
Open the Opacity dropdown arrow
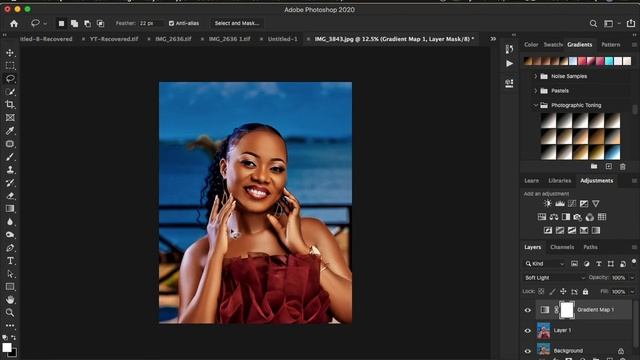tap(632, 278)
